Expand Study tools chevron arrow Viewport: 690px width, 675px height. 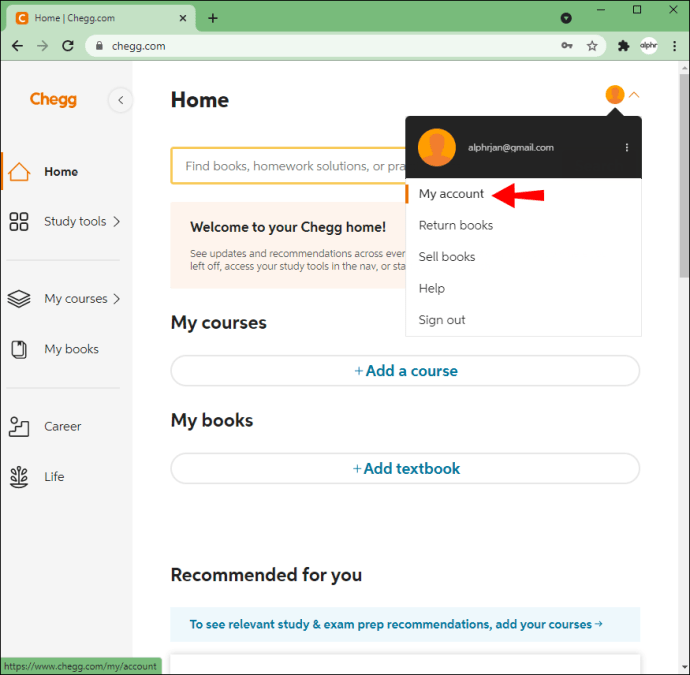pyautogui.click(x=117, y=221)
